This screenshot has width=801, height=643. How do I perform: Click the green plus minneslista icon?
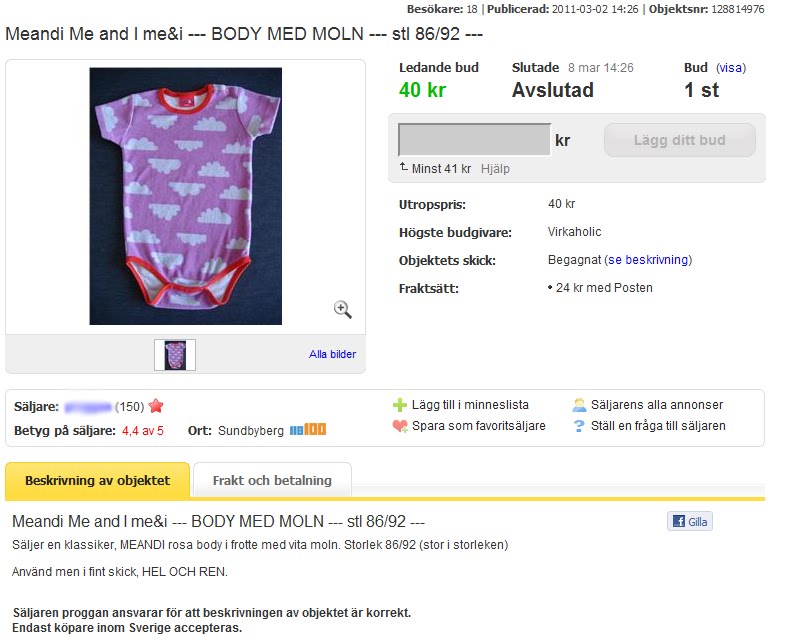tap(400, 405)
